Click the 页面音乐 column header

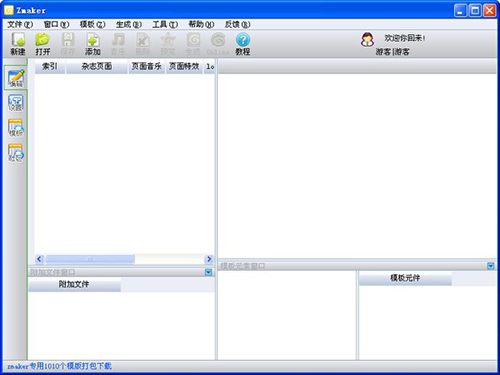coord(147,66)
